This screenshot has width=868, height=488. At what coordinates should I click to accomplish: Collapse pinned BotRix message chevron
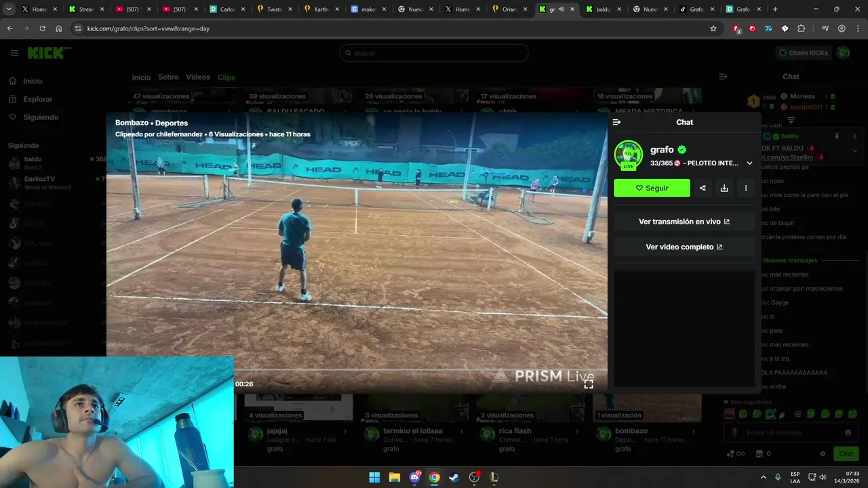pos(854,151)
